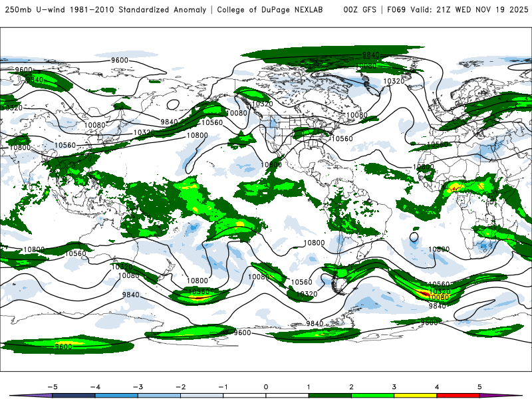Screen dimensions: 532x399
Task: Select the blue colorbar segment between -4 and -3
Action: coord(116,396)
